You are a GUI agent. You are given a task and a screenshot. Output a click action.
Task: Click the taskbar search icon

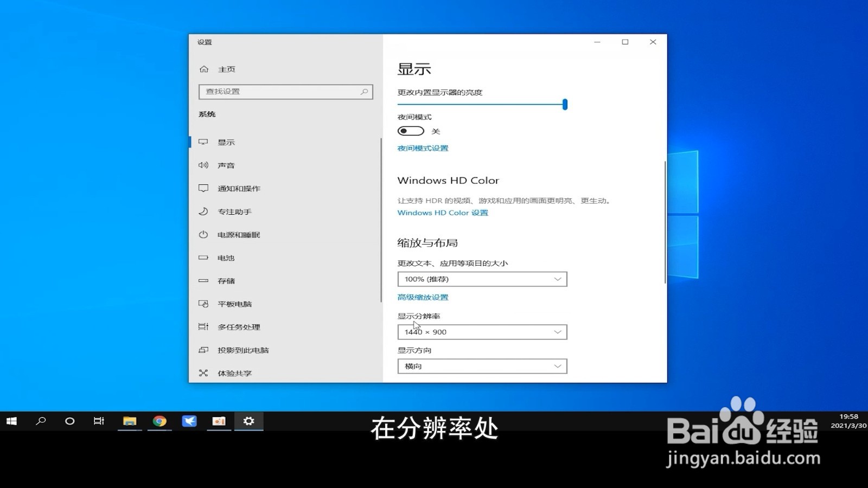[x=41, y=421]
